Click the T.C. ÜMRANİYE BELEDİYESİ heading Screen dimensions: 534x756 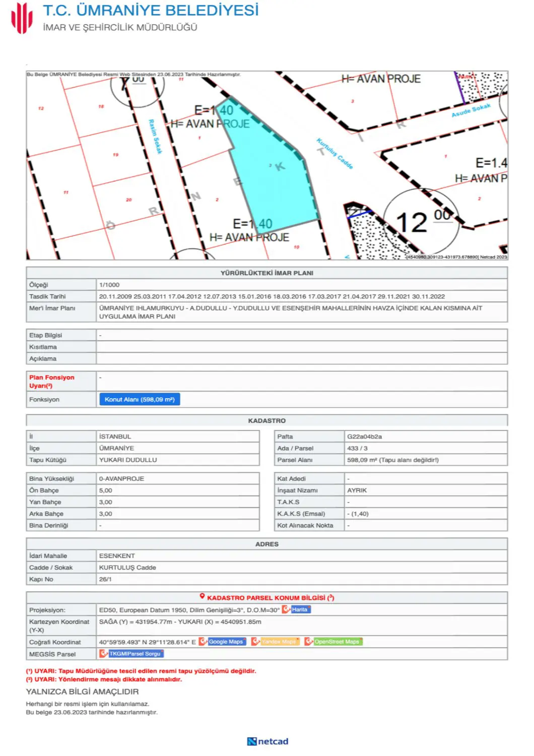point(151,10)
